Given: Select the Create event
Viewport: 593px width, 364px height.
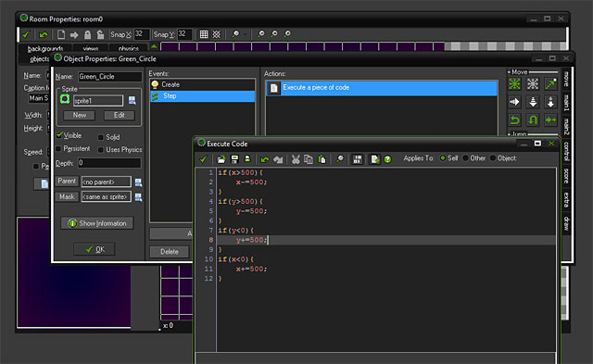Looking at the screenshot, I should 202,84.
